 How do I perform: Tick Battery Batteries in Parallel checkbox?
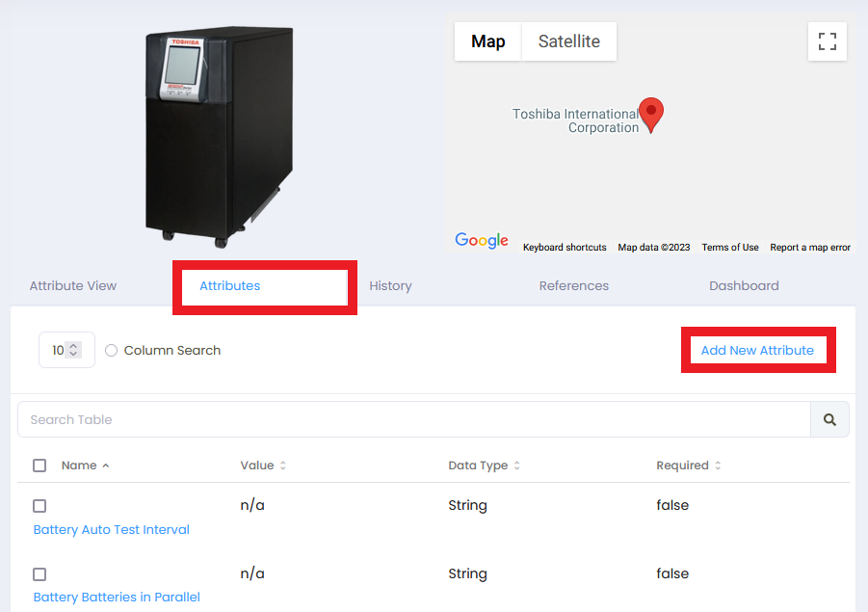point(39,574)
